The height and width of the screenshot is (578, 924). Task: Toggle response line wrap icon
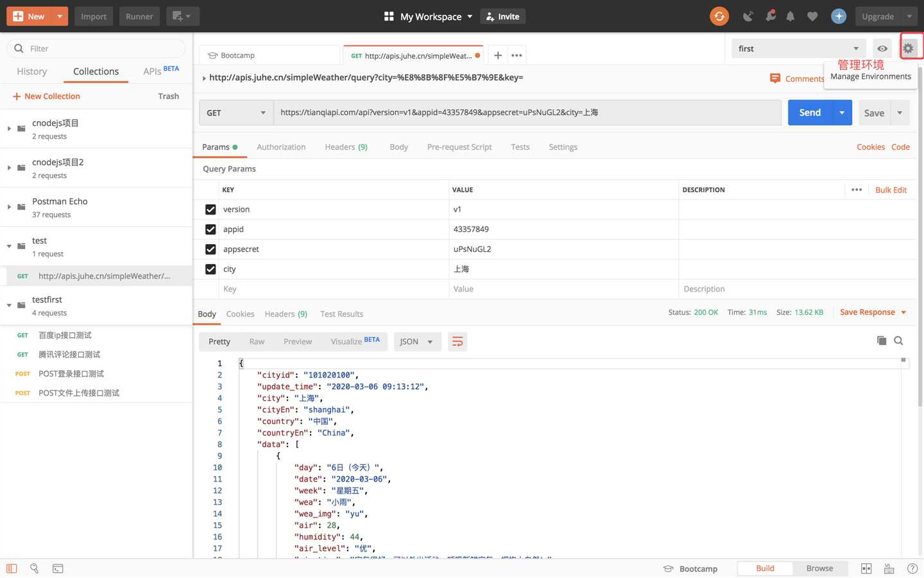[x=458, y=342]
